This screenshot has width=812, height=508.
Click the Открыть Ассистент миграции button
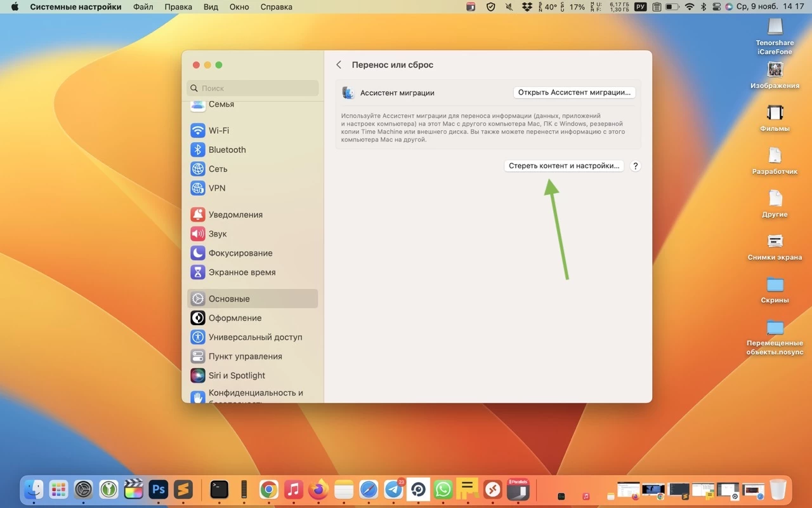point(573,92)
